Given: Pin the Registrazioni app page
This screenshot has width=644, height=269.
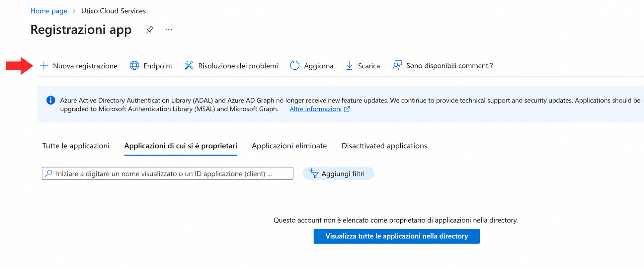Looking at the screenshot, I should point(149,30).
